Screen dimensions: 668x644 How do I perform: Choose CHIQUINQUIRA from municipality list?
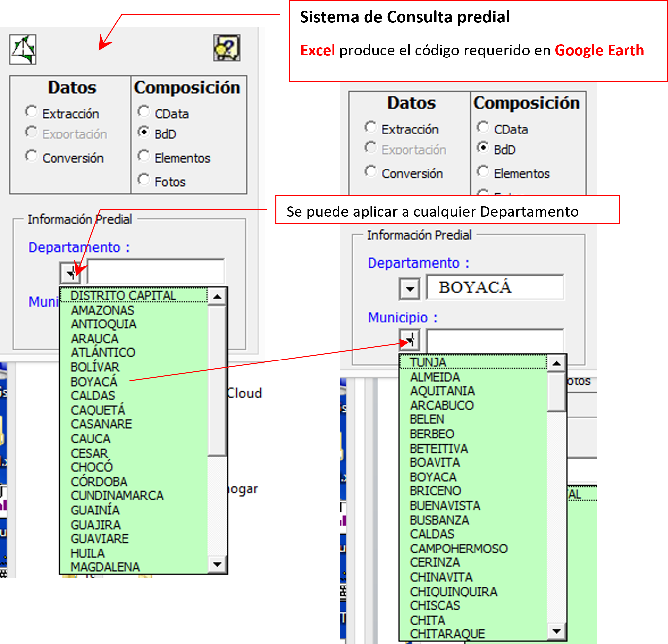[x=474, y=592]
